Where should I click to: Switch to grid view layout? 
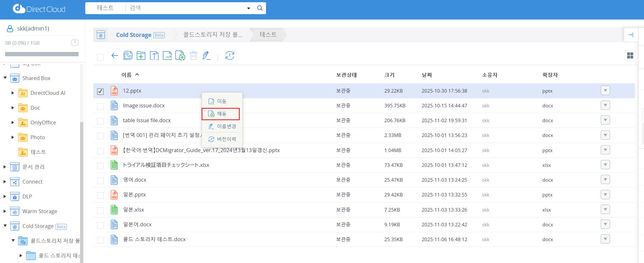coord(630,56)
